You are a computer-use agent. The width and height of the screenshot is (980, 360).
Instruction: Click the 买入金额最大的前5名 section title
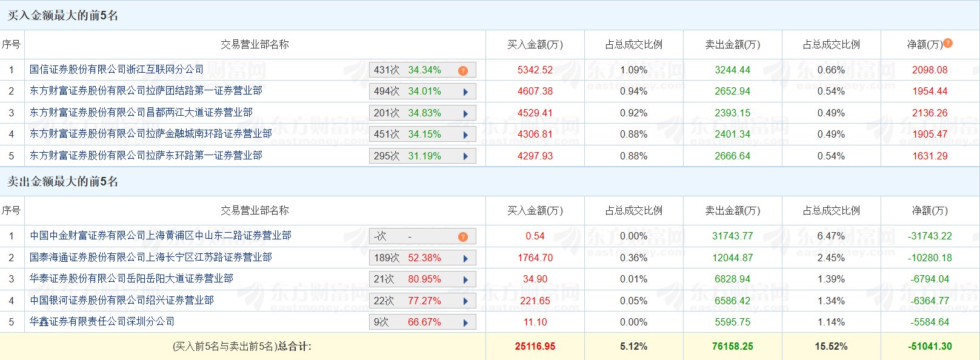(62, 16)
